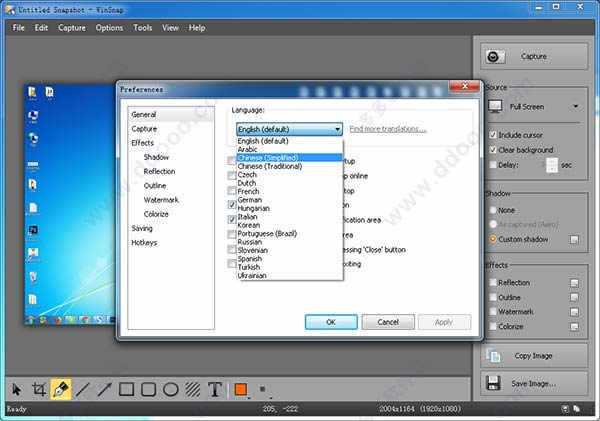Screen dimensions: 600x421
Task: Open the Options menu
Action: 109,28
